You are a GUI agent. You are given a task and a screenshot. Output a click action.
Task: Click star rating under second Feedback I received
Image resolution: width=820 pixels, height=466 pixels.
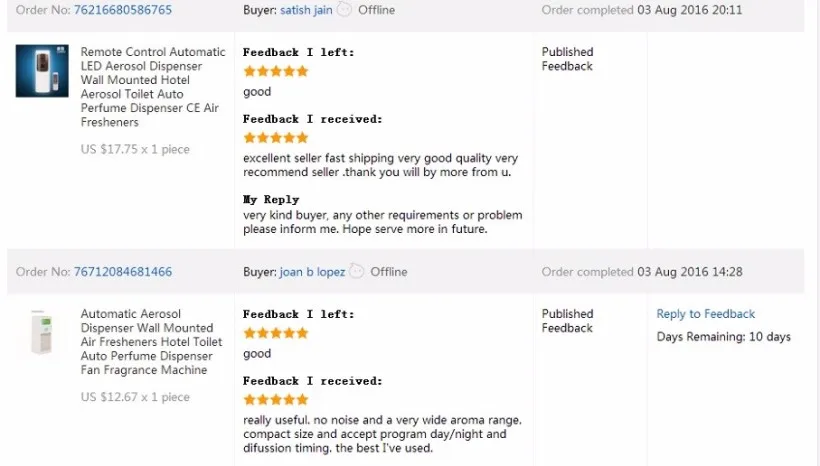tap(276, 400)
